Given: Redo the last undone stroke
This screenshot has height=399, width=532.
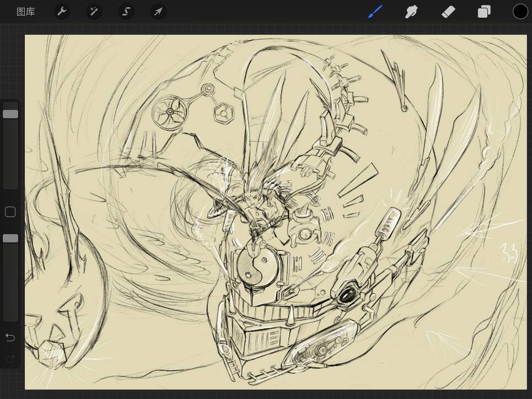Looking at the screenshot, I should (x=10, y=359).
